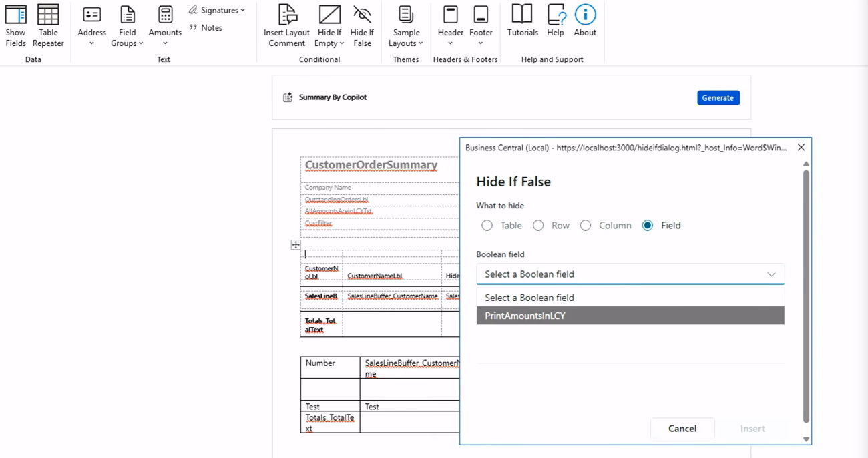The width and height of the screenshot is (868, 458).
Task: Click the dialog's vertical scrollbar
Action: click(806, 296)
